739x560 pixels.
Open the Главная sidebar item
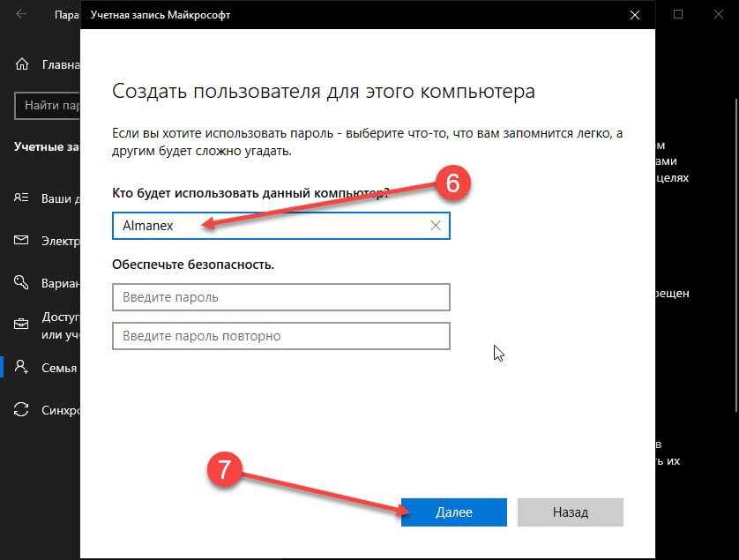pyautogui.click(x=60, y=64)
